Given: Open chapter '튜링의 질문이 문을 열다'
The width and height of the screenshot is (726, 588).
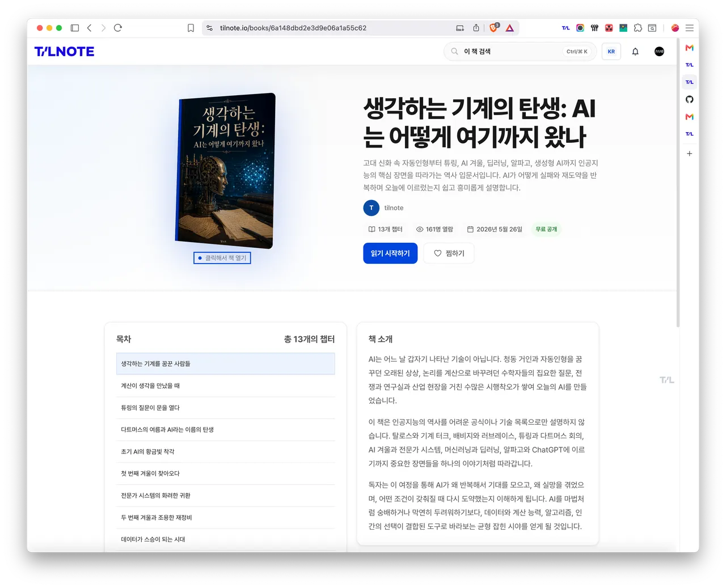Looking at the screenshot, I should [226, 408].
